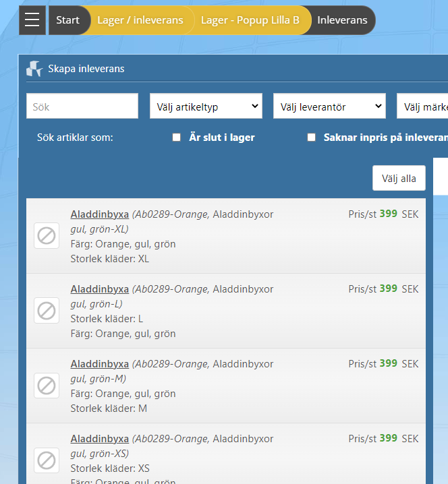
Task: Select Aladdinbyxa XL item toggle icon
Action: click(x=47, y=235)
